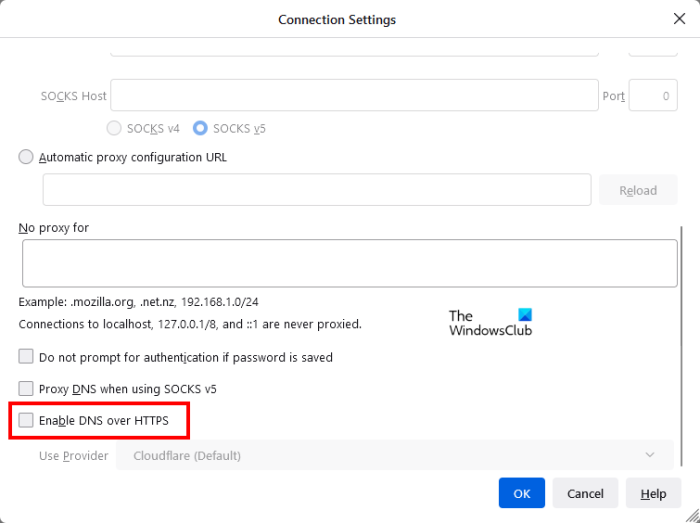The image size is (700, 523).
Task: Select the SOCKS v5 radio button
Action: [201, 128]
